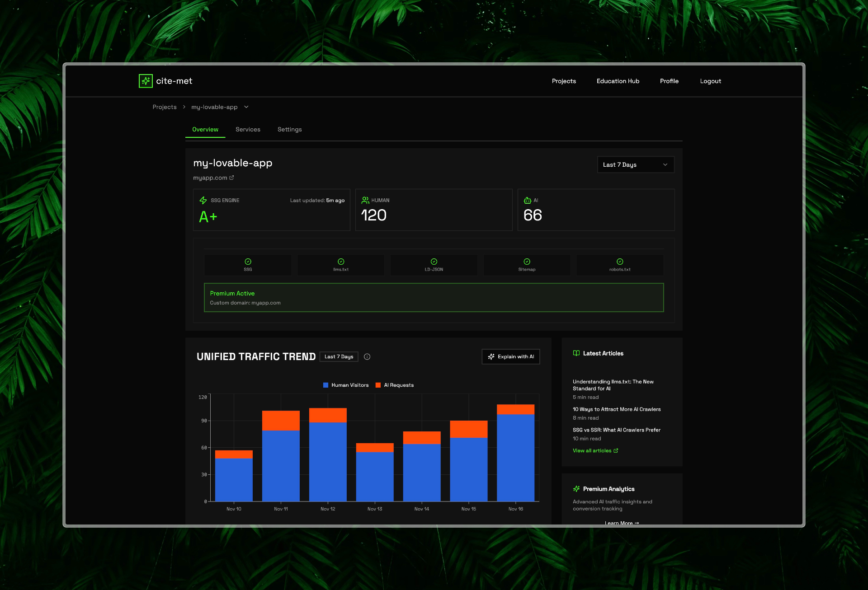Click the Explain with AI button
Screen dimensions: 868x590
pyautogui.click(x=511, y=357)
